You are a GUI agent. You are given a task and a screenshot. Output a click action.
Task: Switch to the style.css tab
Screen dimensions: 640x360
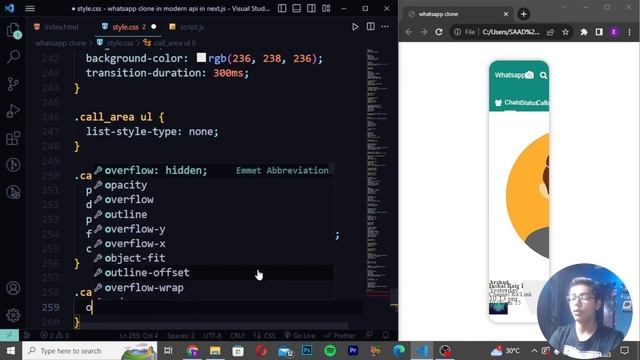125,27
